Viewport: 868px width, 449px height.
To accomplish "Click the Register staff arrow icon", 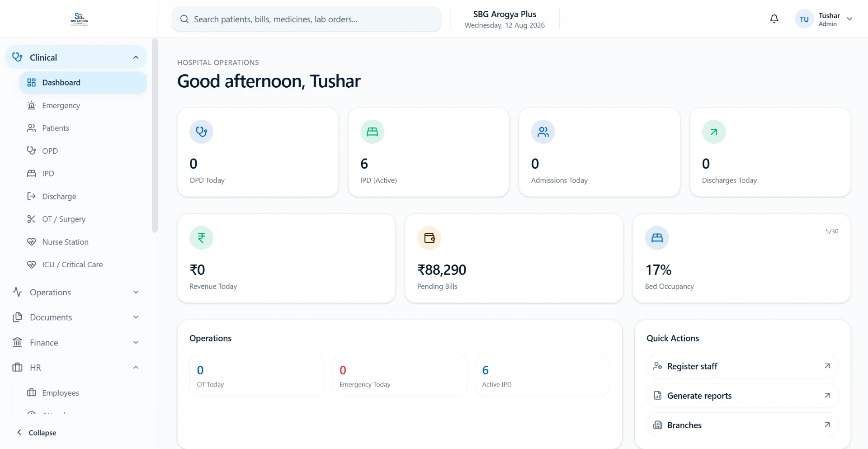I will [x=827, y=366].
